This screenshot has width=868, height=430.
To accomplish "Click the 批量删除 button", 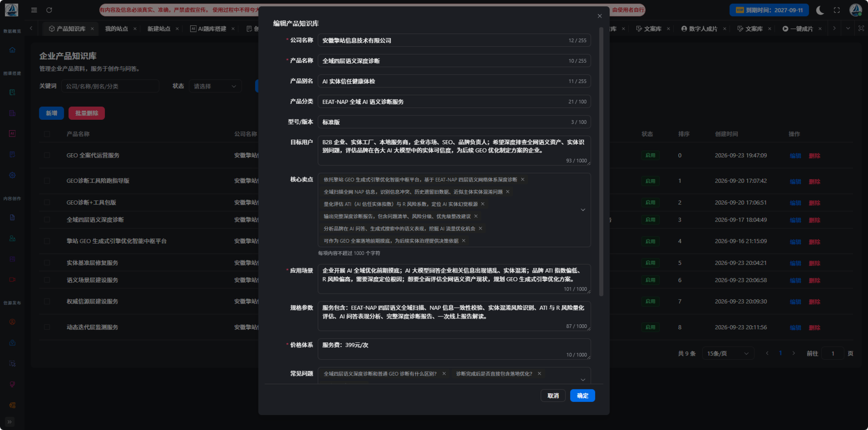I will point(87,113).
